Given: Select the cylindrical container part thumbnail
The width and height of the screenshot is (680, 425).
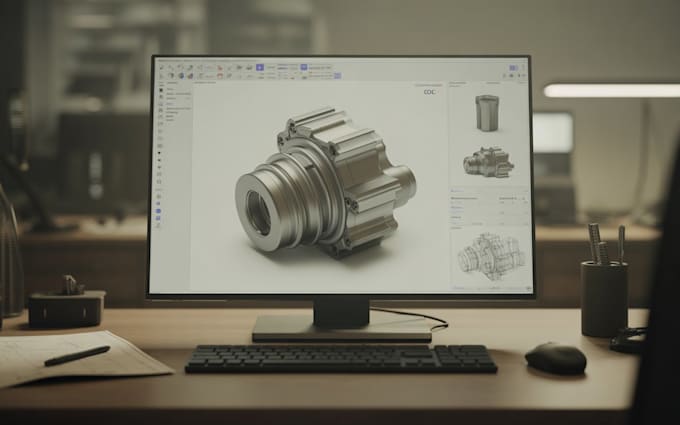Looking at the screenshot, I should click(x=487, y=112).
